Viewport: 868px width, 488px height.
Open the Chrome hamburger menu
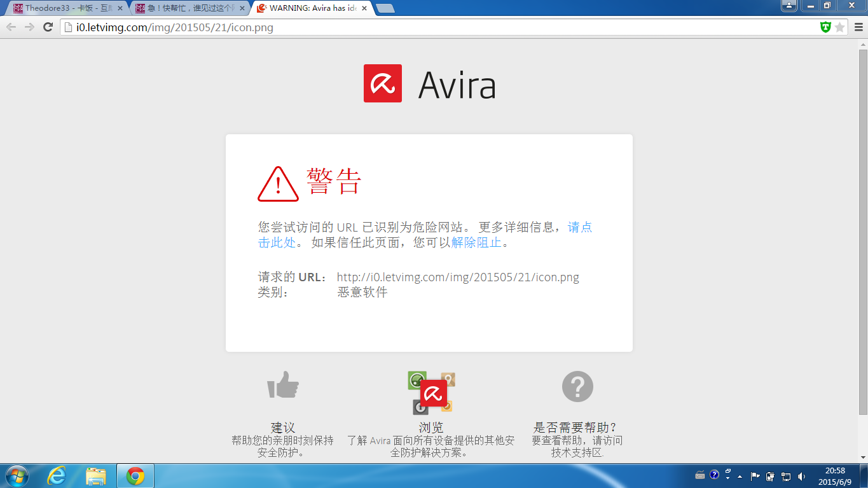click(858, 27)
